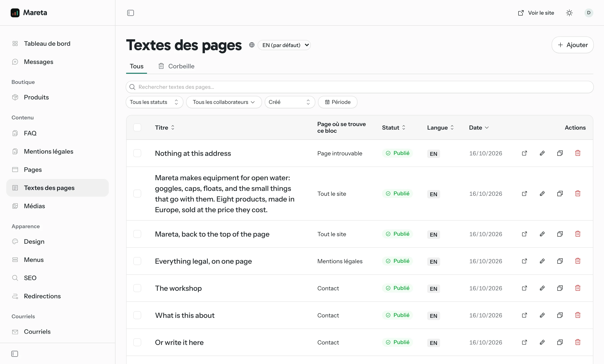Viewport: 604px width, 364px height.
Task: Delete 'What is this about' row
Action: pos(578,315)
